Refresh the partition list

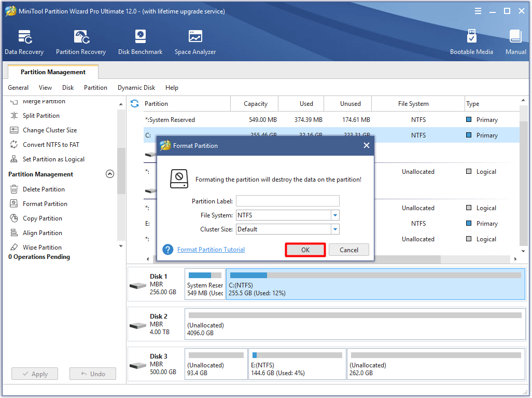[x=135, y=104]
